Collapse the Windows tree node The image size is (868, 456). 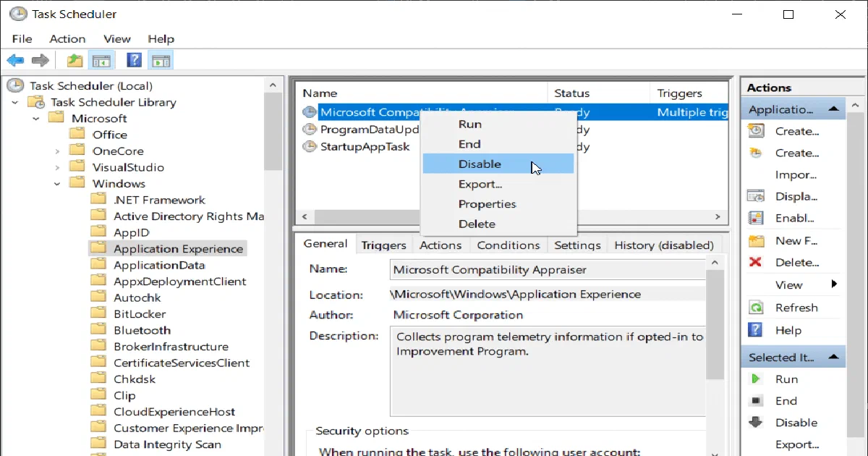click(57, 184)
